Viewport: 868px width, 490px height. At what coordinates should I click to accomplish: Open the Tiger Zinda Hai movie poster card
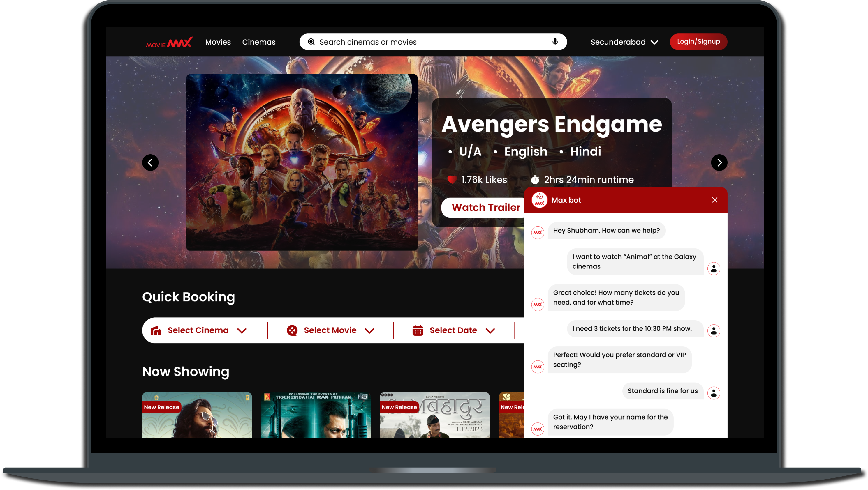pos(316,415)
